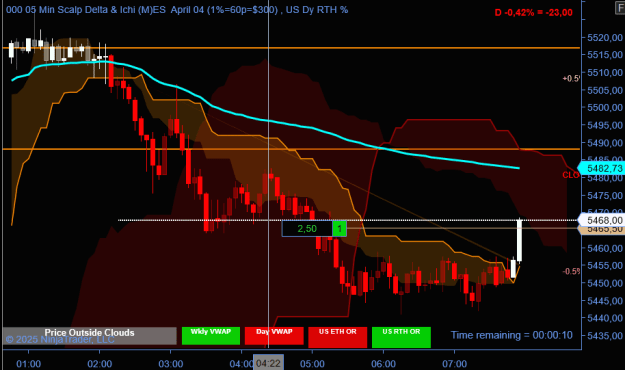This screenshot has width=625, height=370.
Task: Click the 03:00 time axis label
Action: (171, 364)
